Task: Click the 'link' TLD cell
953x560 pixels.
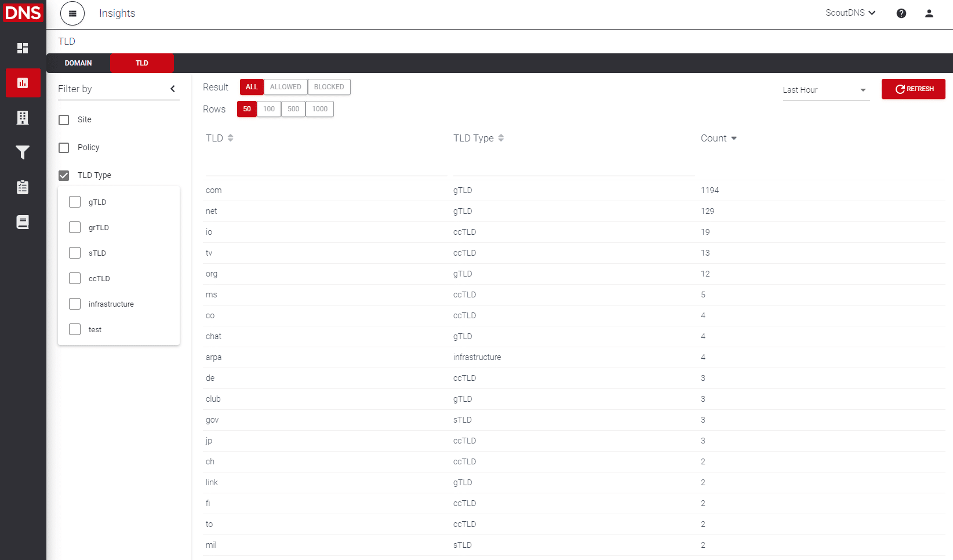Action: pos(212,483)
